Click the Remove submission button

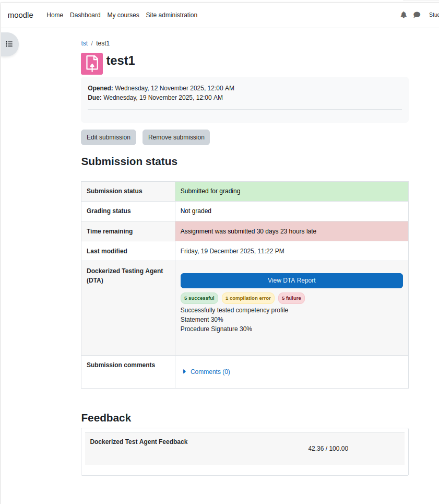[176, 137]
